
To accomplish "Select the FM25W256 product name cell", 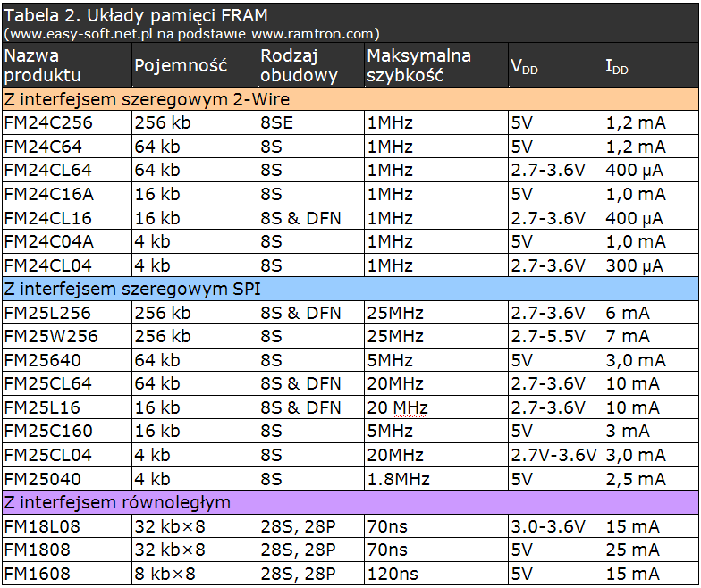I will (x=66, y=336).
